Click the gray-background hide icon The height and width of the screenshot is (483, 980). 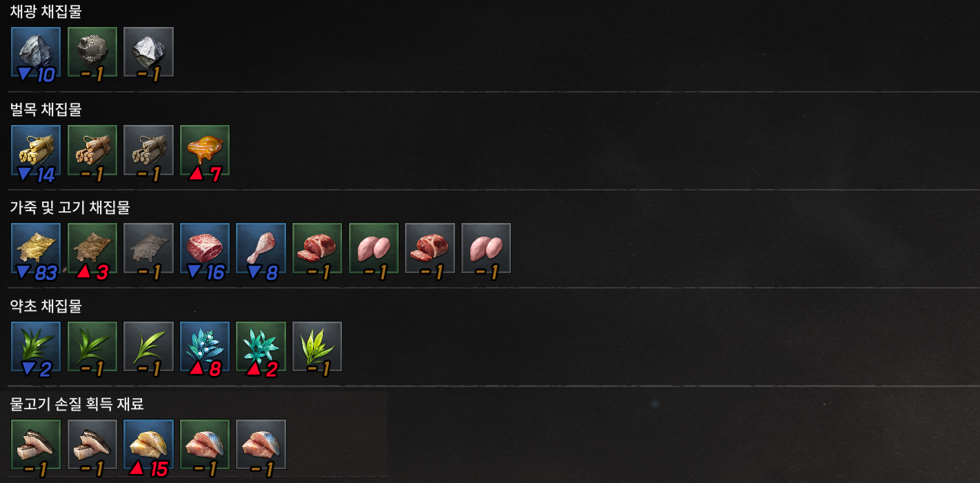tap(148, 248)
